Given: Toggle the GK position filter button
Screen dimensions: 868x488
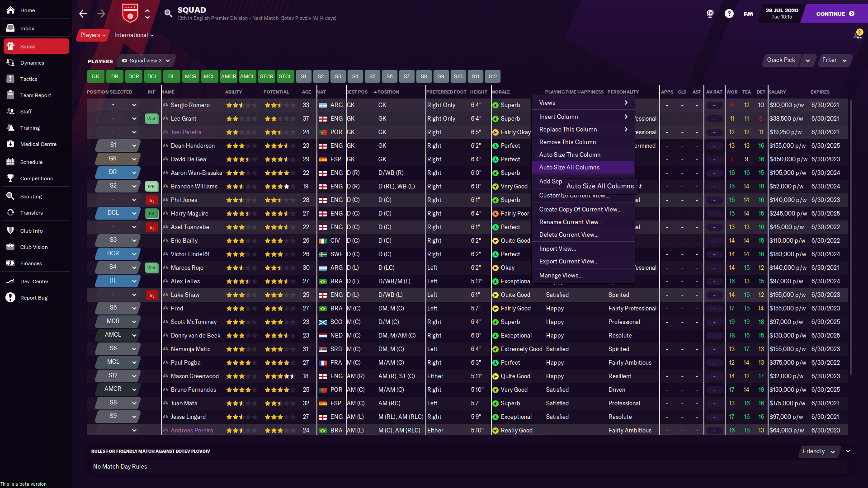Looking at the screenshot, I should pyautogui.click(x=95, y=76).
